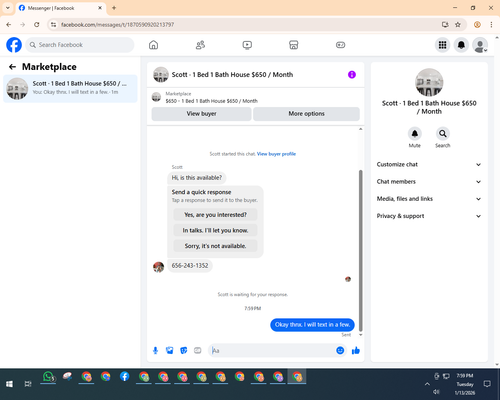
Task: Expand Media, files and links section
Action: pos(429,199)
